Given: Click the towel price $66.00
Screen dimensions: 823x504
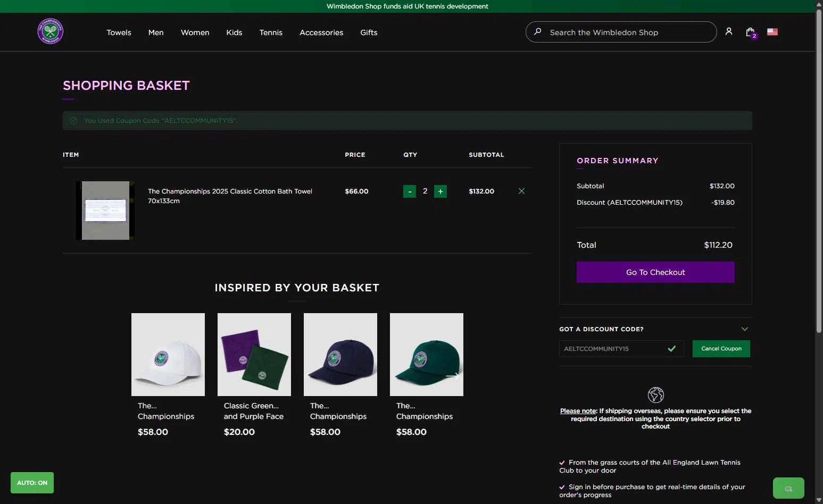Looking at the screenshot, I should click(x=356, y=191).
